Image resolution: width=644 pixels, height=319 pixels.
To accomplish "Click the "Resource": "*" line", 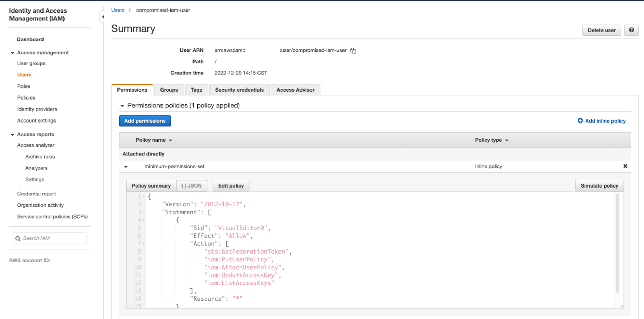I will [x=216, y=299].
